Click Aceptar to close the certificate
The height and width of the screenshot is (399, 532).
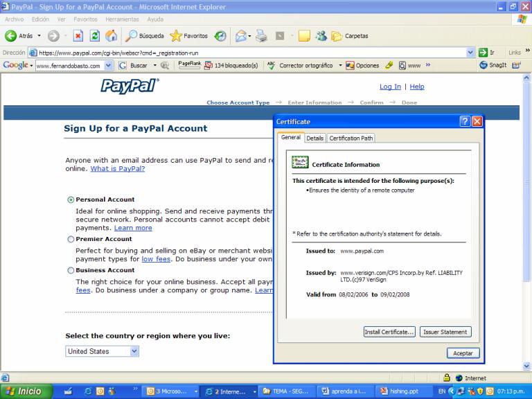463,353
